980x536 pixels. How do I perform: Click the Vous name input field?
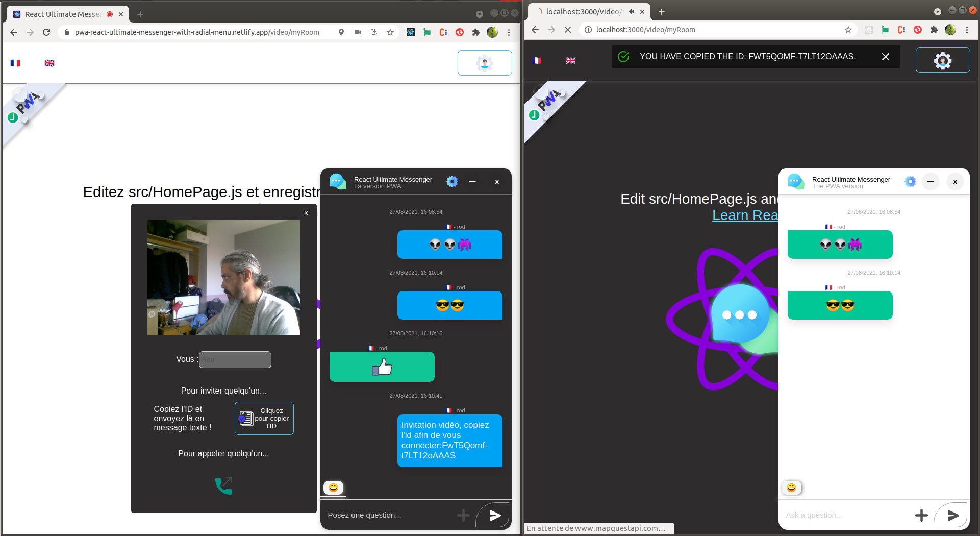click(x=235, y=359)
